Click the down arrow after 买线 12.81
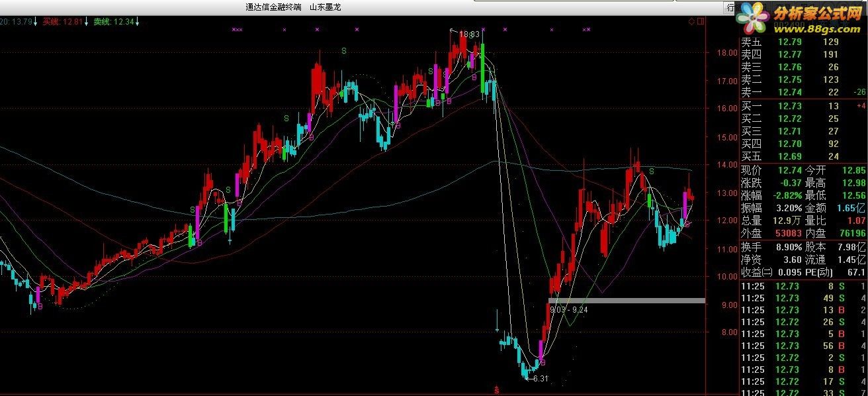The image size is (868, 396). point(86,22)
